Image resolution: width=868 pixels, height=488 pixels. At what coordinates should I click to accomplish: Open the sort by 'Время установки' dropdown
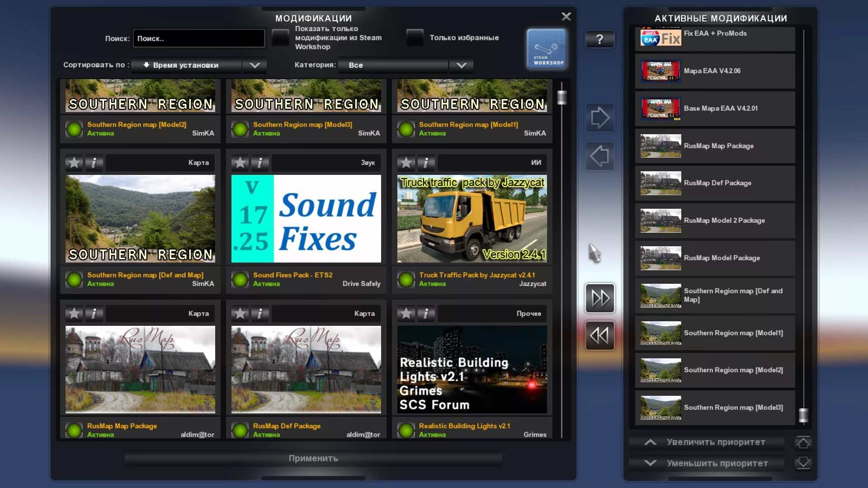click(187, 65)
